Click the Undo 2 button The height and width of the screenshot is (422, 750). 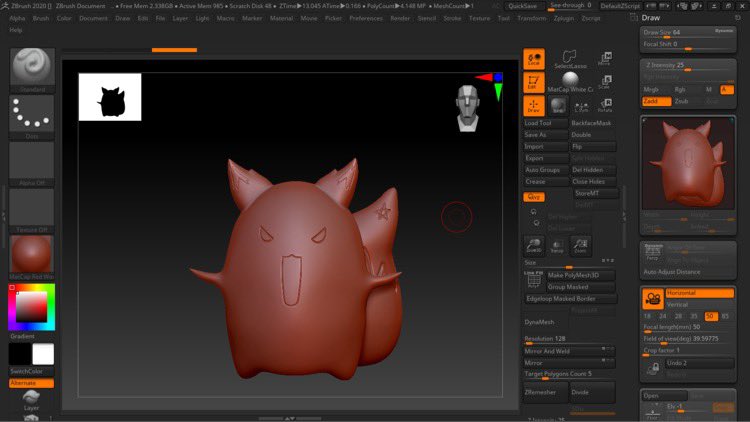coord(700,363)
